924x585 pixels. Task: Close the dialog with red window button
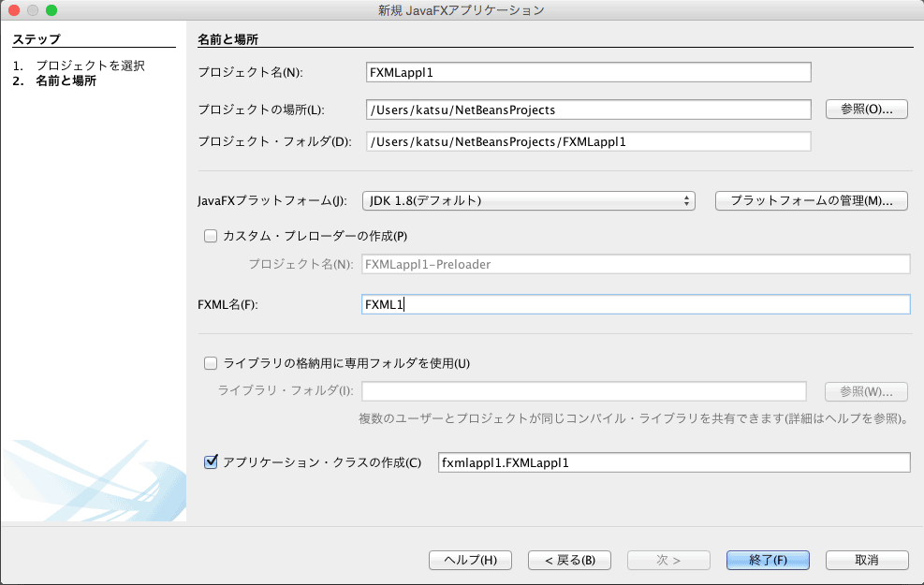point(14,10)
